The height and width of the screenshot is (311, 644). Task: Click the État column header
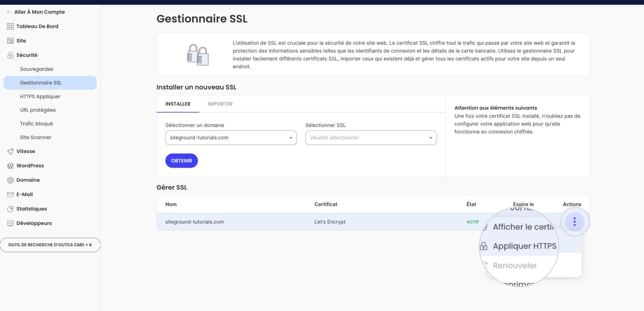471,204
